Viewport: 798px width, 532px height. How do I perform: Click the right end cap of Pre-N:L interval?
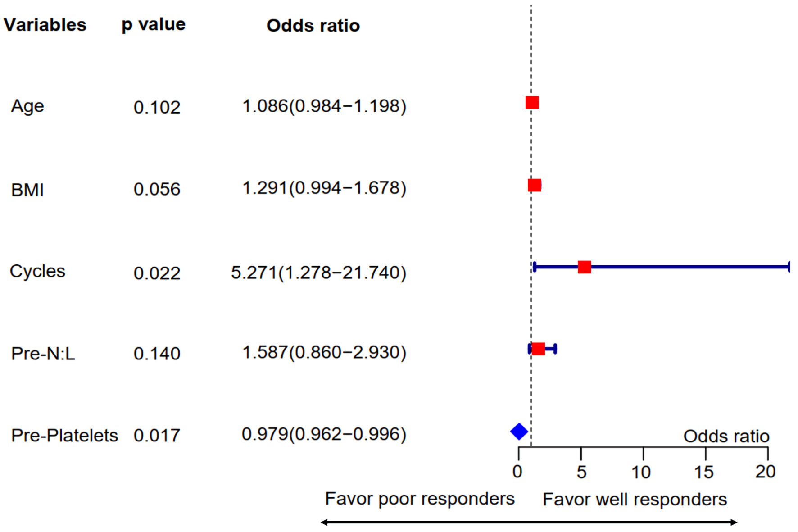click(x=555, y=349)
